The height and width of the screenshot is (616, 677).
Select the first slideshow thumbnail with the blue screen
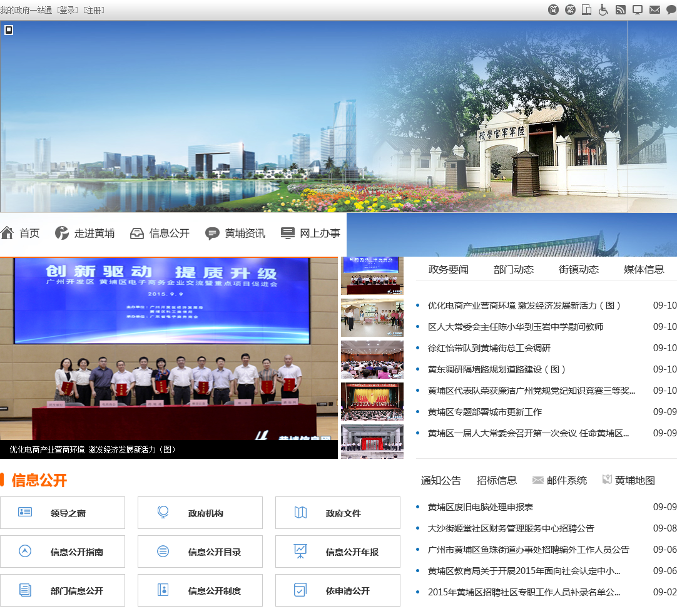pyautogui.click(x=372, y=275)
